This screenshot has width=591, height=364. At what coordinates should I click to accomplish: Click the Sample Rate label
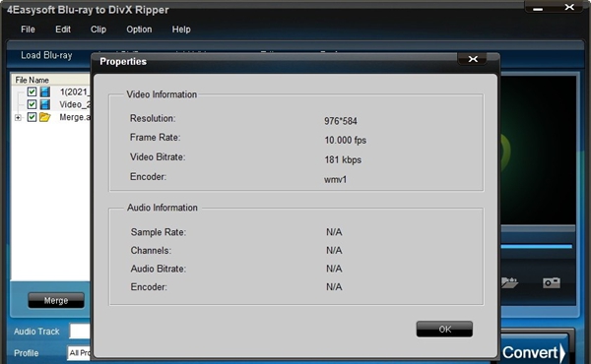coord(159,232)
